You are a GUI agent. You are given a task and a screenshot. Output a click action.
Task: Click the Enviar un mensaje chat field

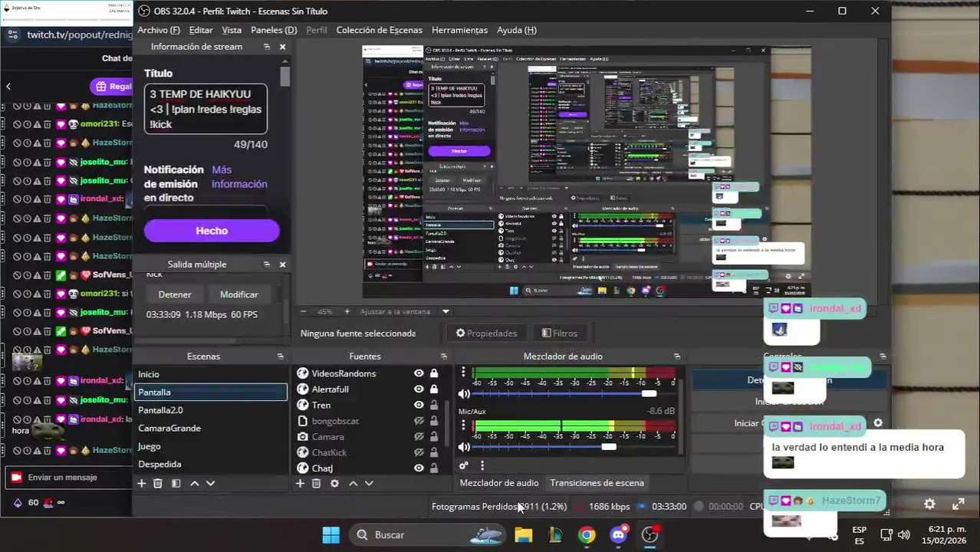pyautogui.click(x=69, y=478)
